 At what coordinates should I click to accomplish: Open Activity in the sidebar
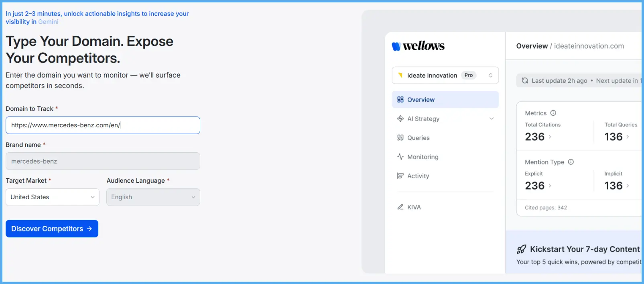click(x=445, y=176)
